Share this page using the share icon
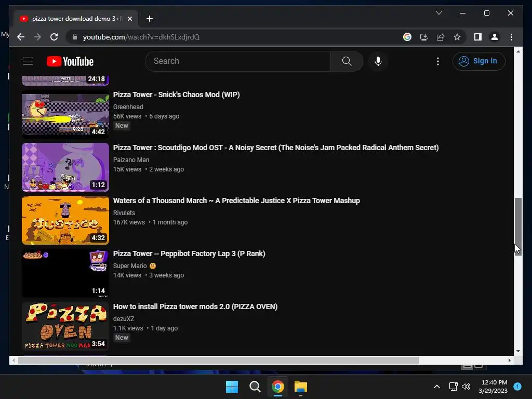 coord(441,37)
